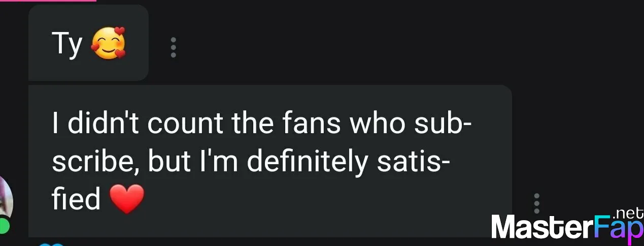Click the green online status dot
Image resolution: width=644 pixels, height=246 pixels.
(x=4, y=225)
